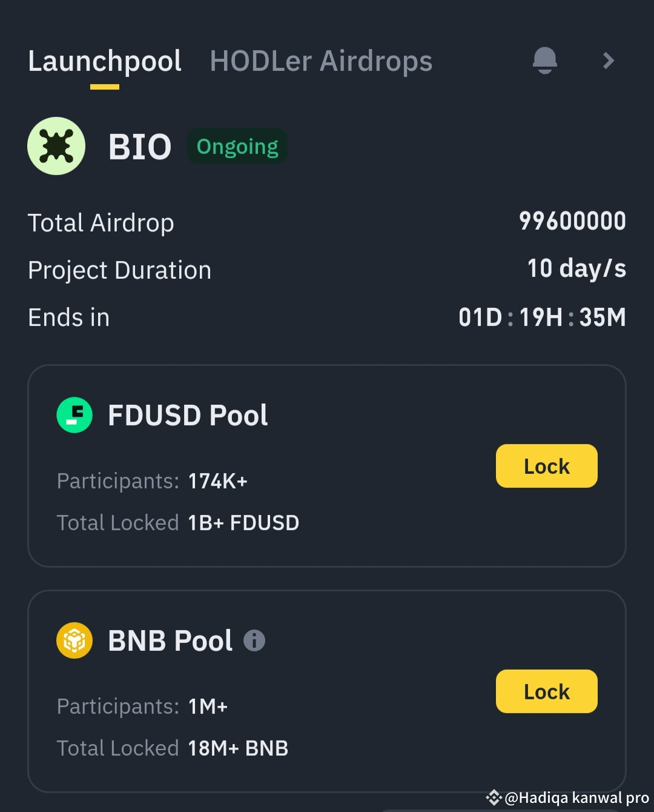
Task: Open the BIO token logo
Action: (56, 146)
